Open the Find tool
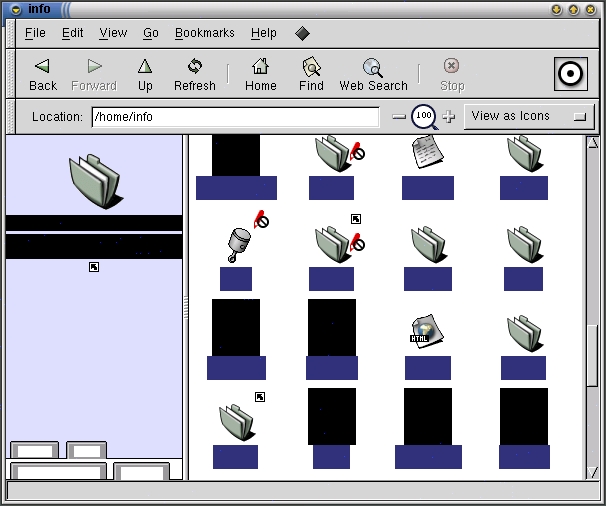 (311, 67)
